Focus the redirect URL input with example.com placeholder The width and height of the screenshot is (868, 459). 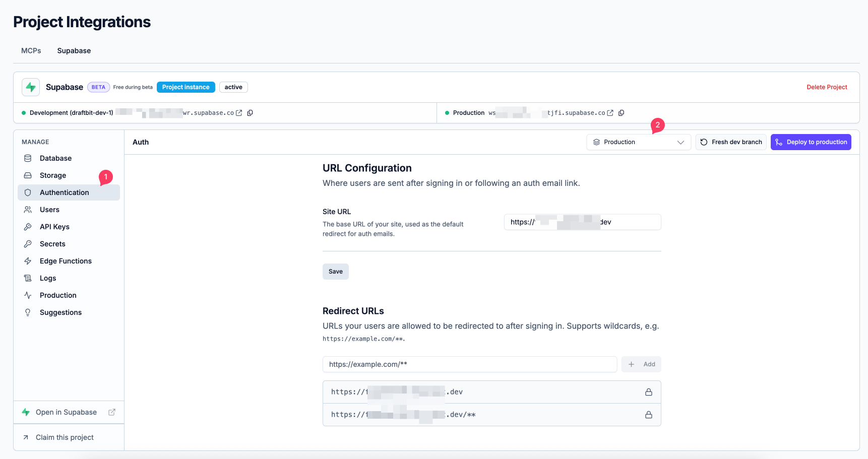[470, 364]
